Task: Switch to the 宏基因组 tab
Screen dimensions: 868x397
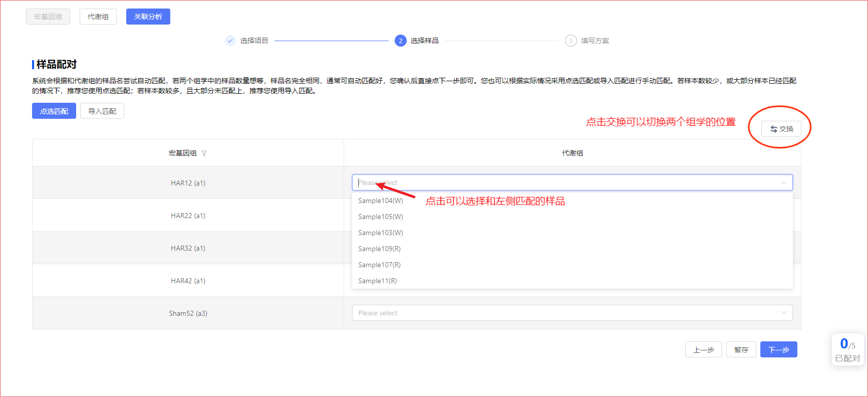Action: [x=48, y=17]
